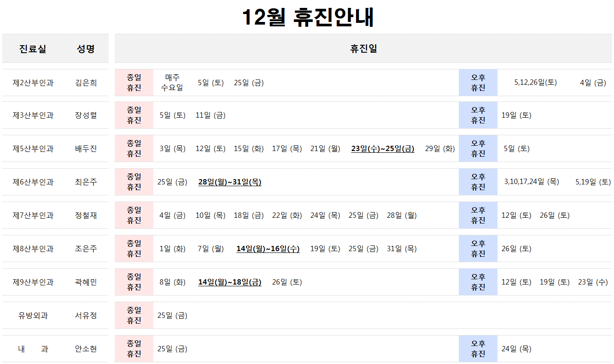This screenshot has width=614, height=364.
Task: Click 제2산부인과 in the clinic column
Action: [x=33, y=83]
